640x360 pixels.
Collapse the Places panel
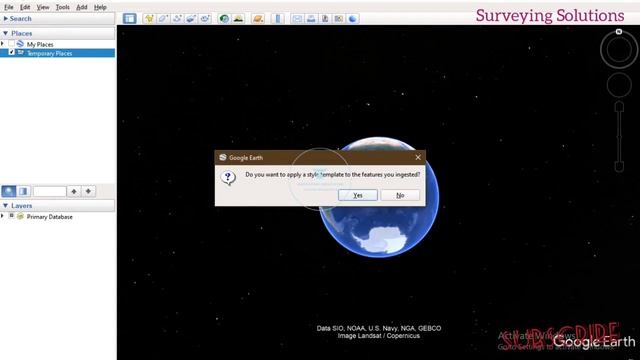tap(5, 33)
